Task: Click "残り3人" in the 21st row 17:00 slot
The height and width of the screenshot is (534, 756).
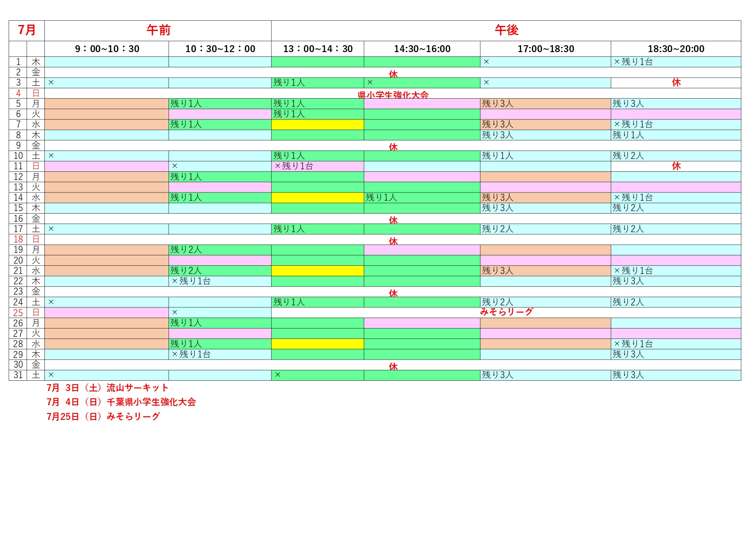Action: coord(497,271)
